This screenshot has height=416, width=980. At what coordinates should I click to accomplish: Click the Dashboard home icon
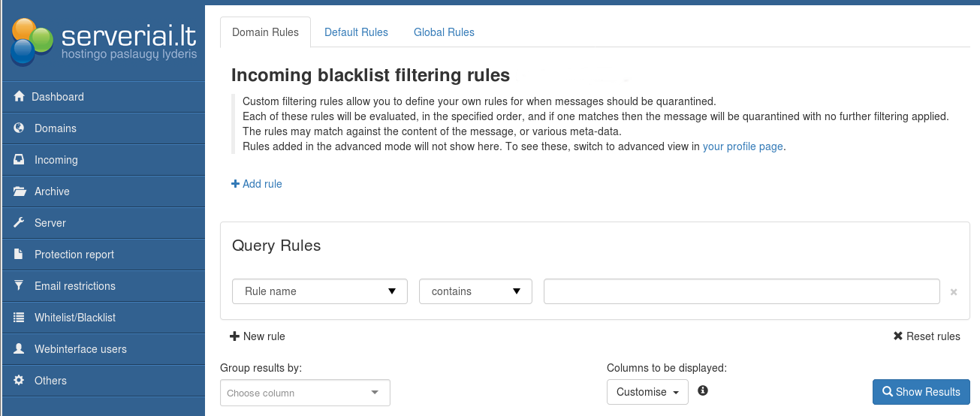point(20,97)
